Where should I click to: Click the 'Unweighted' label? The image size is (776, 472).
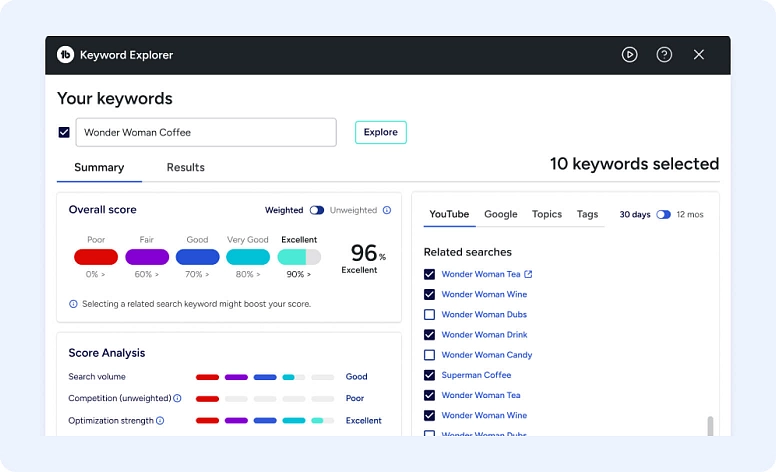coord(353,210)
